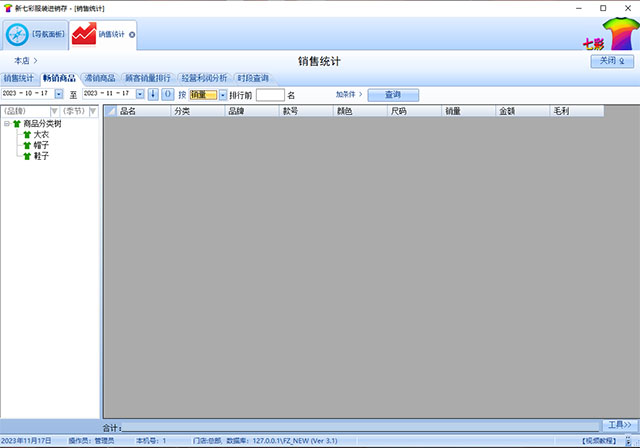
Task: Open the 季节 filter dropdown
Action: (93, 111)
